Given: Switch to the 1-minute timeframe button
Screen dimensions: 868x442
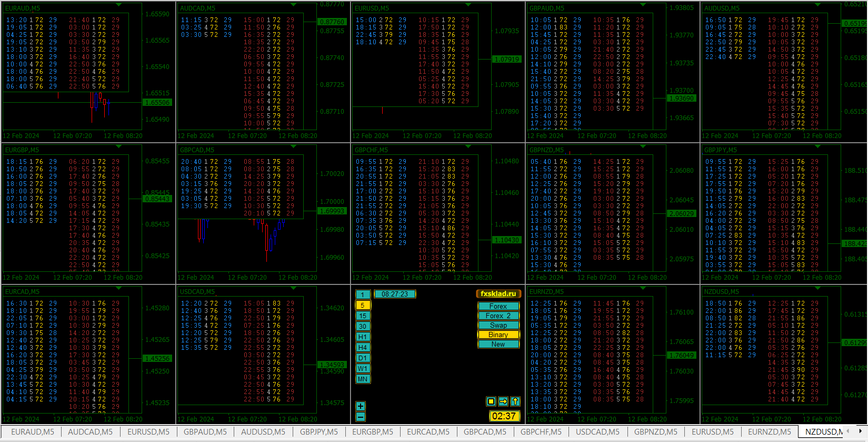Looking at the screenshot, I should click(x=363, y=294).
